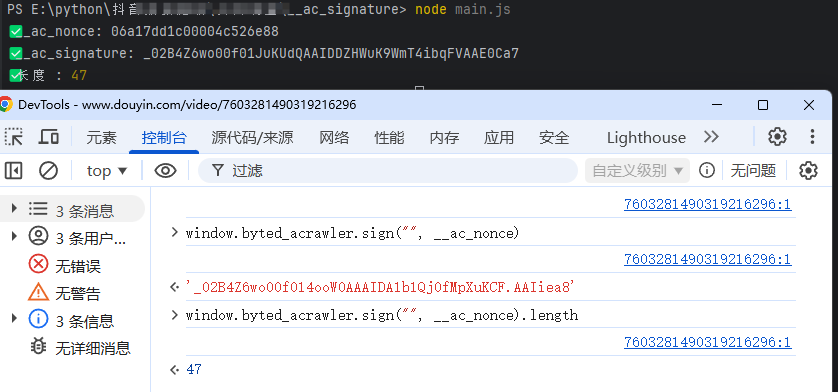This screenshot has width=838, height=392.
Task: Select the 无错误 sidebar filter
Action: pos(78,265)
